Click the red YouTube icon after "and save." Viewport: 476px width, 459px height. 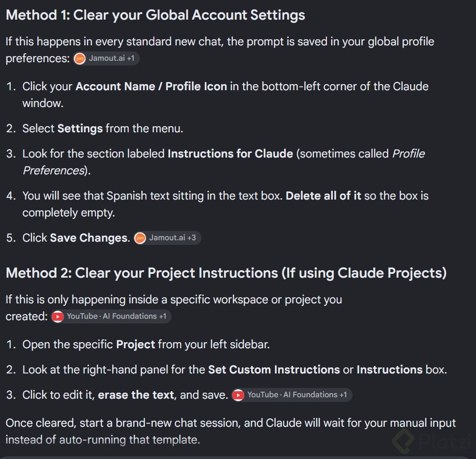[238, 395]
